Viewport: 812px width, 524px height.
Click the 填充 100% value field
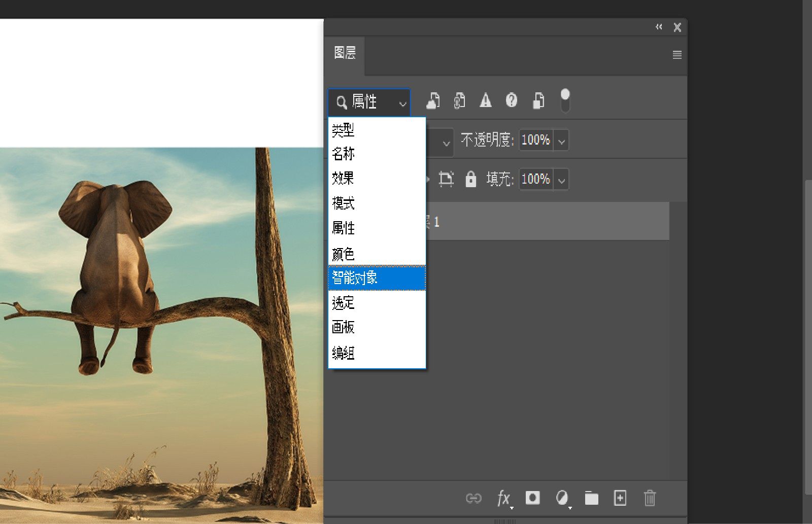[536, 180]
